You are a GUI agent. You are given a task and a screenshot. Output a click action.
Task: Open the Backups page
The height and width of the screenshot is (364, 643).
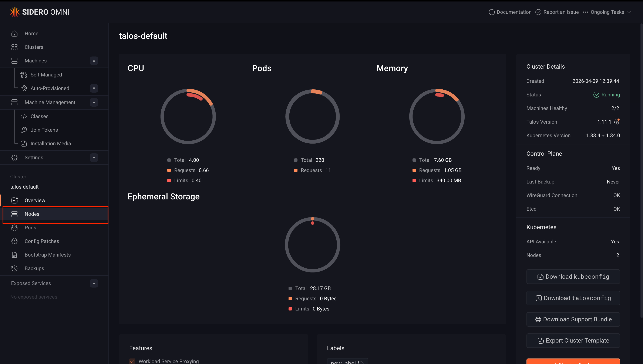[x=54, y=268]
